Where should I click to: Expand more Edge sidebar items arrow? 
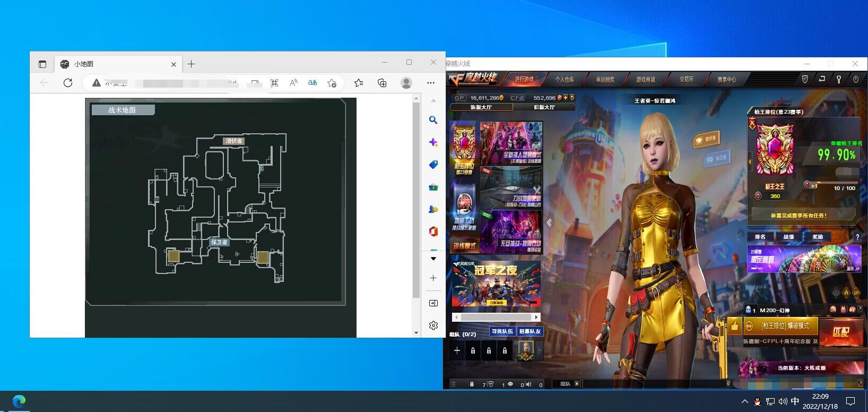click(x=433, y=259)
